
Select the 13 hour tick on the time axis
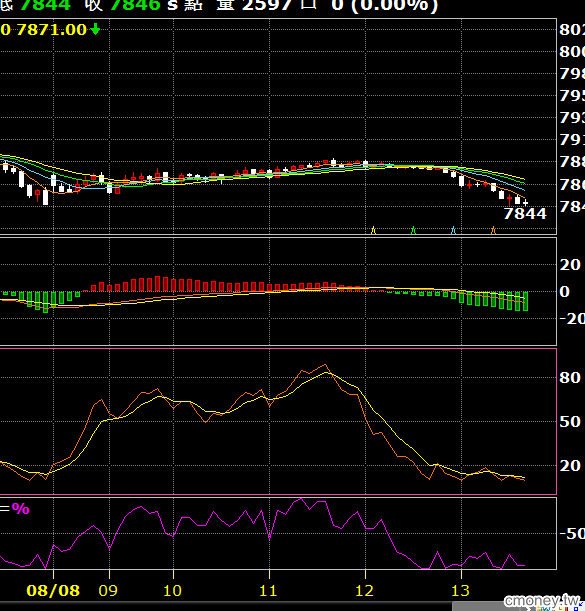coord(460,591)
